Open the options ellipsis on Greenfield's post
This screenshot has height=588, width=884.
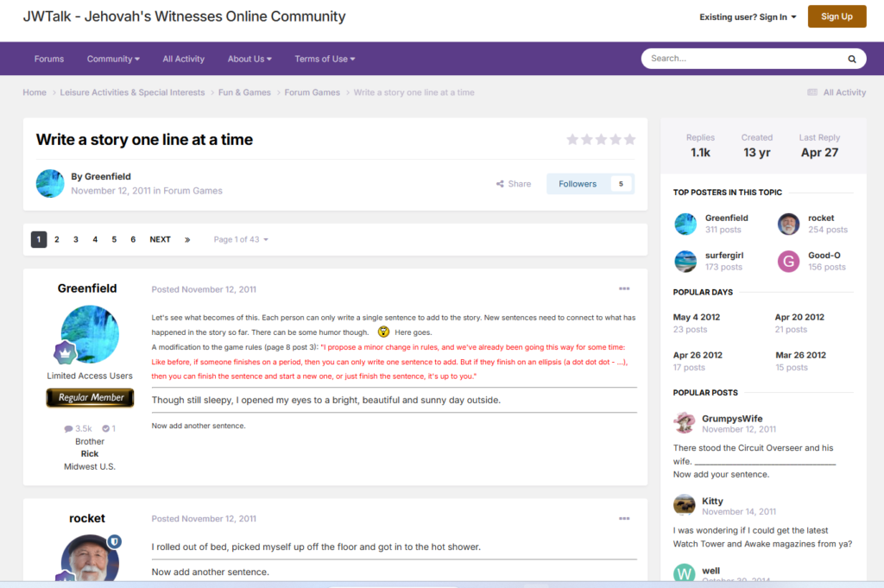pos(624,288)
